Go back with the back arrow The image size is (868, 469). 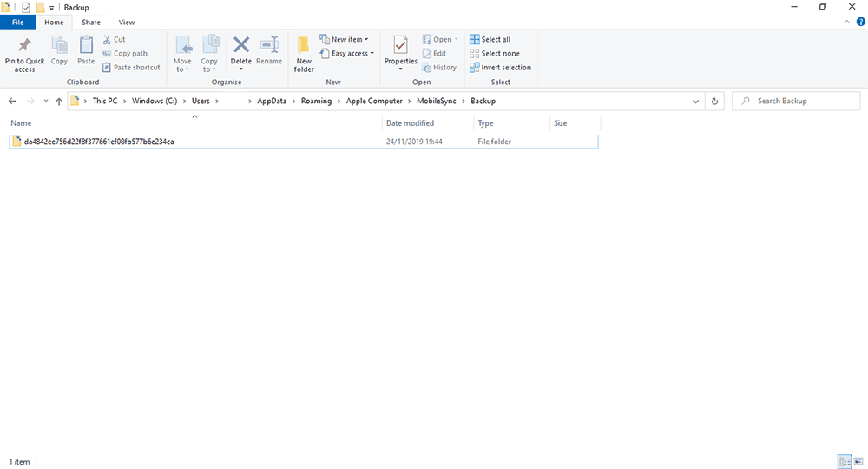12,101
